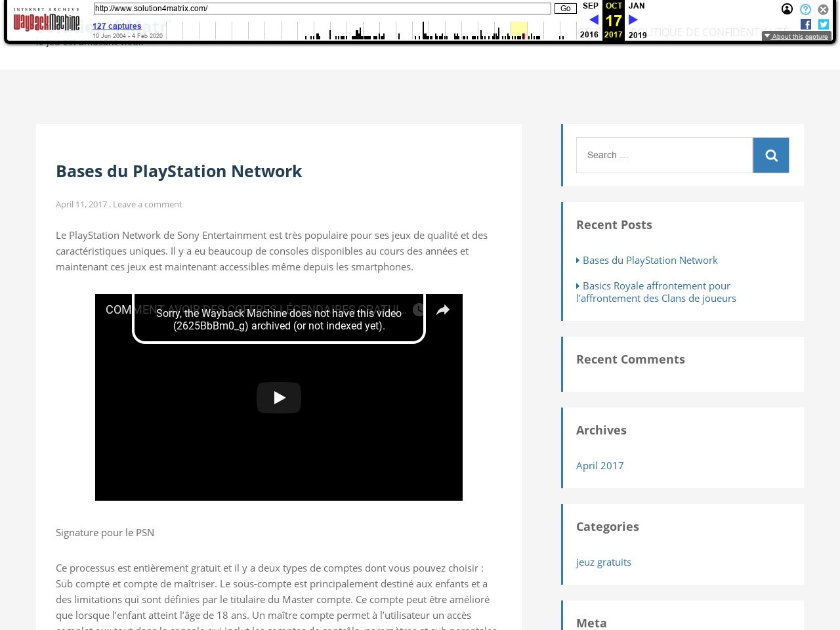Open the Wayback help question icon
The image size is (840, 630).
[x=805, y=9]
